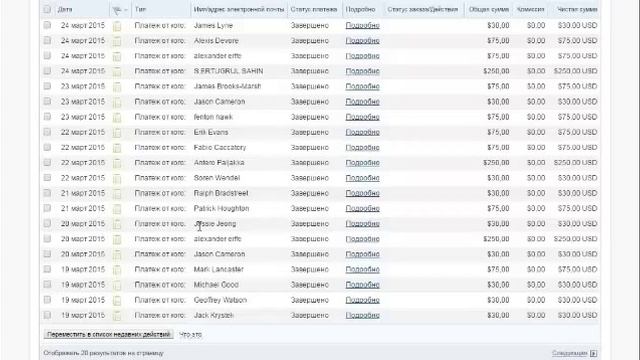
Task: Click note icon in James Brooks-Marsh row
Action: coord(117,87)
